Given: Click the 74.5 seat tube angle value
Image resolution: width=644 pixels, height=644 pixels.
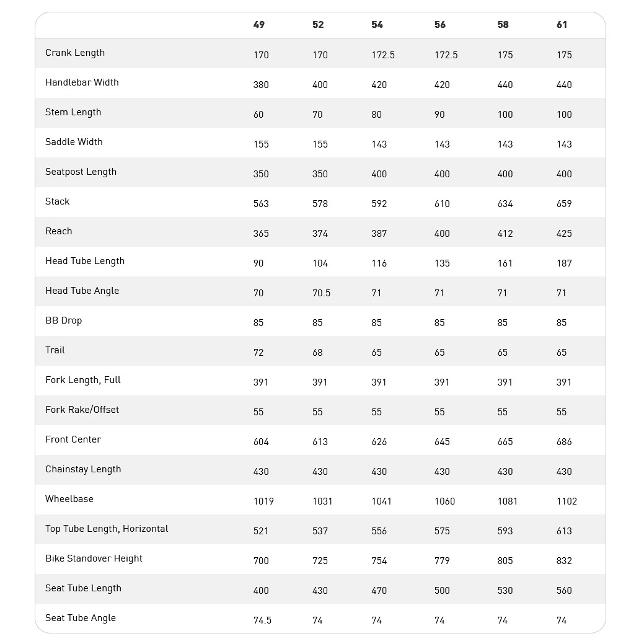Looking at the screenshot, I should [x=262, y=620].
